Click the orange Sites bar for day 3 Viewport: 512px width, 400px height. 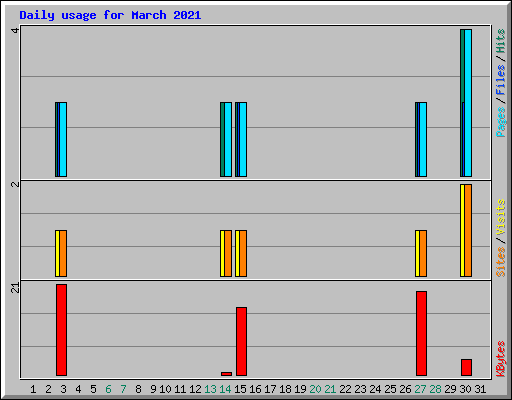[63, 253]
